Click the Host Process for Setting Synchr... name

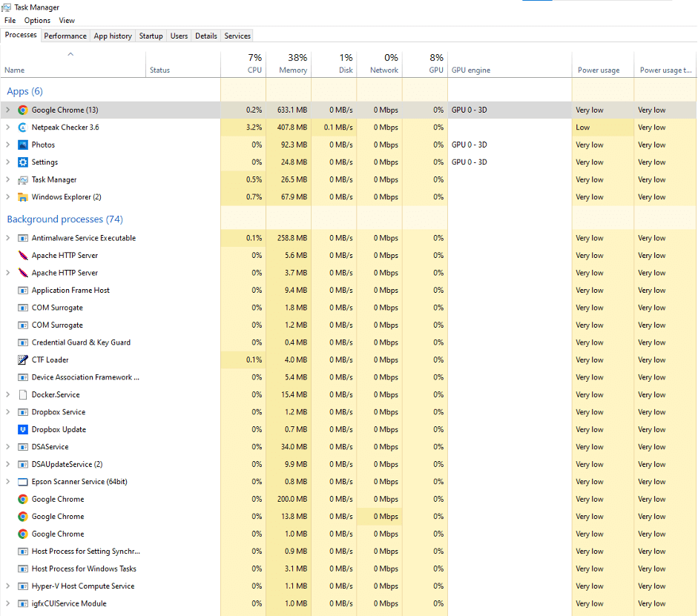pyautogui.click(x=86, y=552)
